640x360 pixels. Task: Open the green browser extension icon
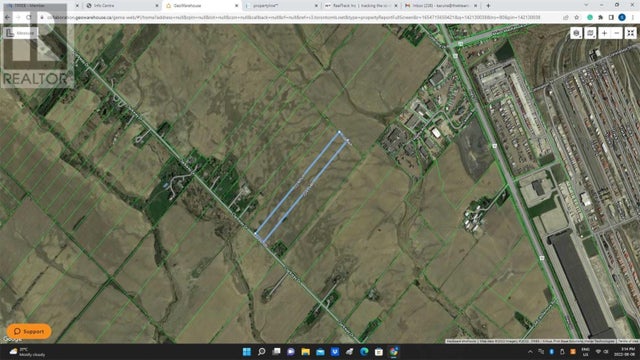click(590, 18)
